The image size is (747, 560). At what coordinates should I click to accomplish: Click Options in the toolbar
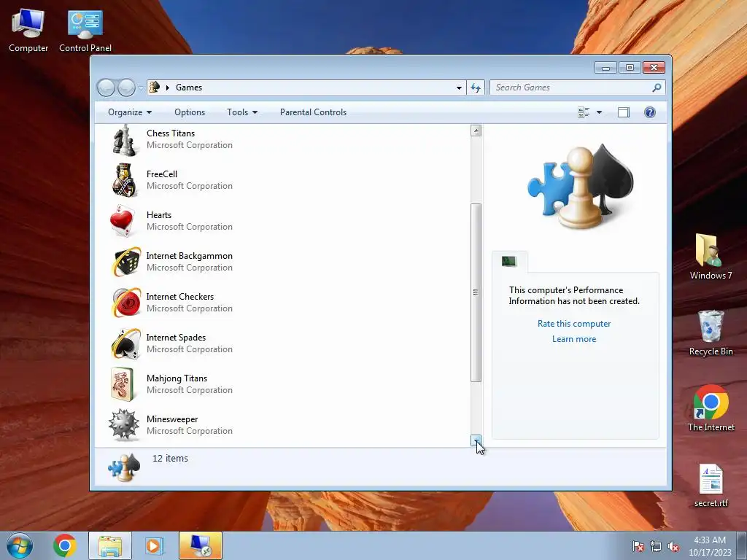(x=190, y=112)
